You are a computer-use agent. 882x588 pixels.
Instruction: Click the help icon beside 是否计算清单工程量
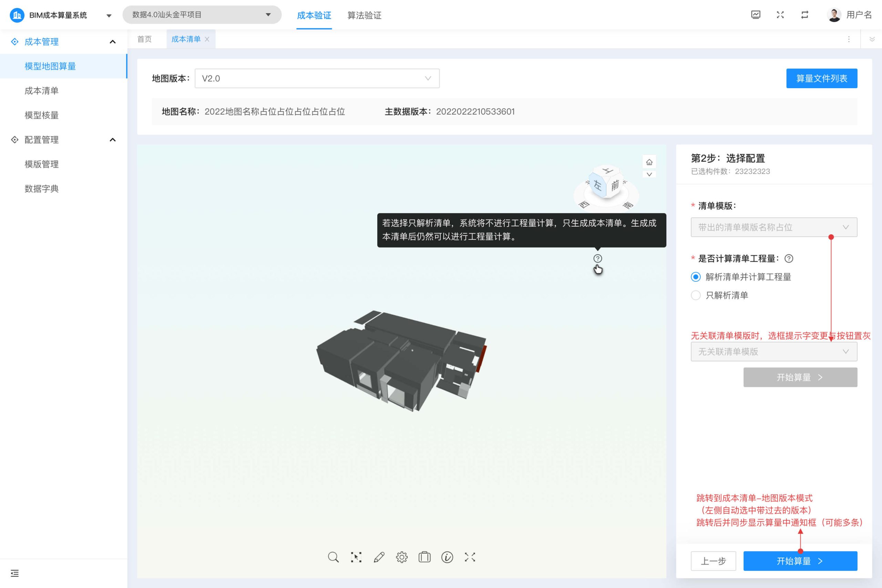coord(789,259)
